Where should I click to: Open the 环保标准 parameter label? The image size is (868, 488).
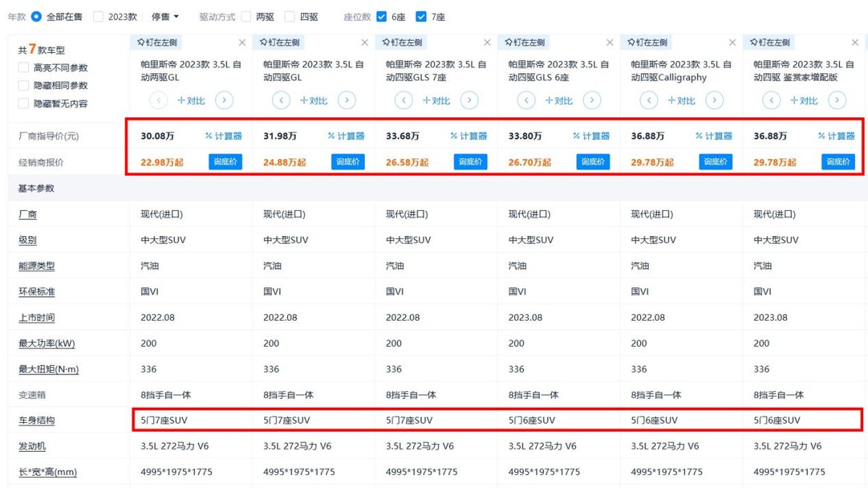pos(37,292)
